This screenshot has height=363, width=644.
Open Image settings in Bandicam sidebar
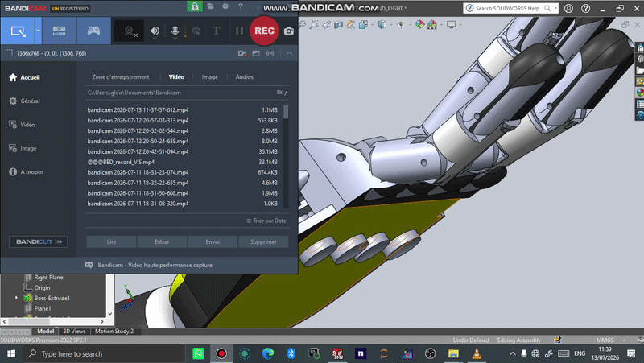click(23, 148)
